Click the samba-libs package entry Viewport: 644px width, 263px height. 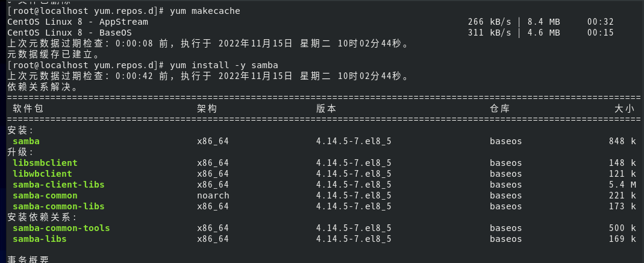click(39, 239)
